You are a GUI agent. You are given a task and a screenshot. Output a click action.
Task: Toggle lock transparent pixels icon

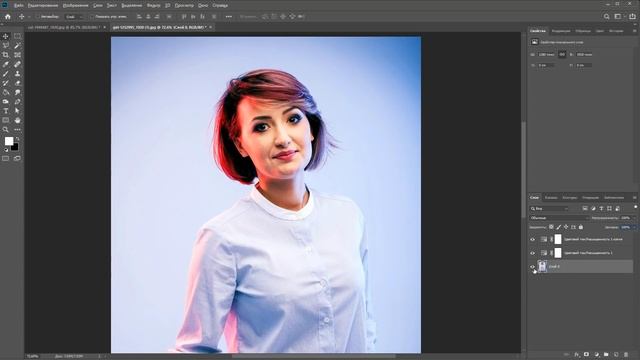(551, 227)
